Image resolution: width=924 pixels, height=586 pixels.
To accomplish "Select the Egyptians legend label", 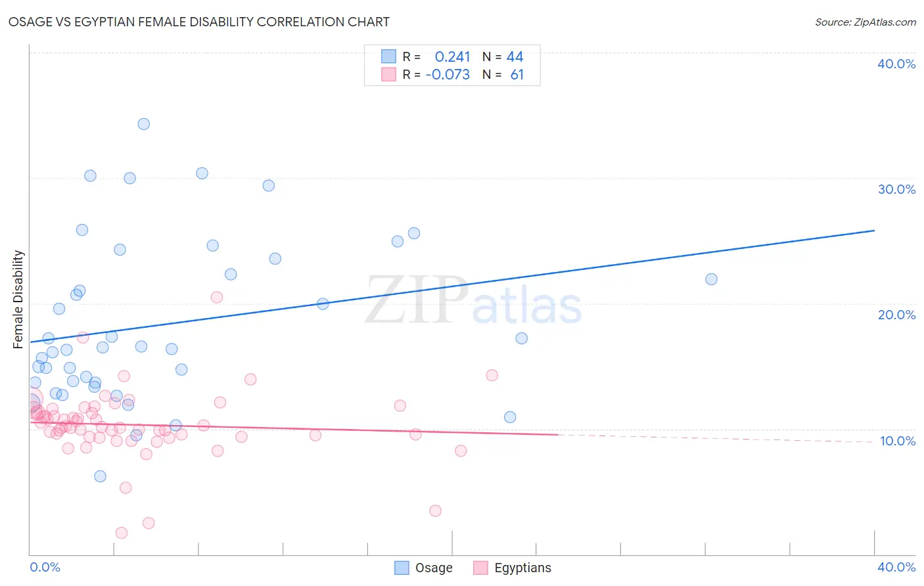I will [x=522, y=568].
